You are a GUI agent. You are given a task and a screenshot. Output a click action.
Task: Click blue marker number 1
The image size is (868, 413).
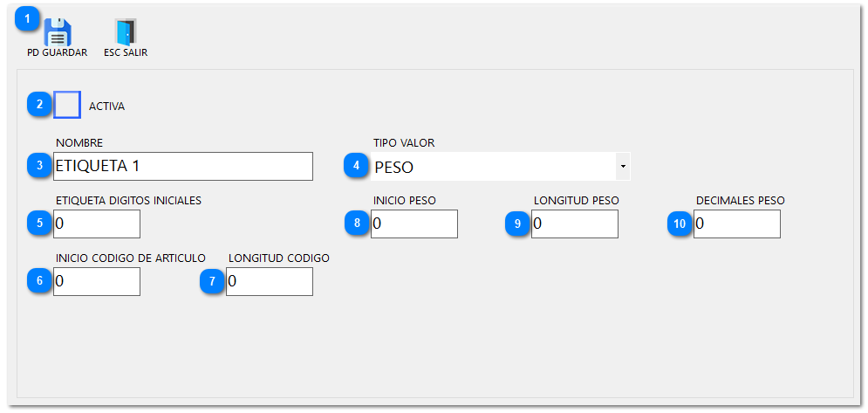28,17
